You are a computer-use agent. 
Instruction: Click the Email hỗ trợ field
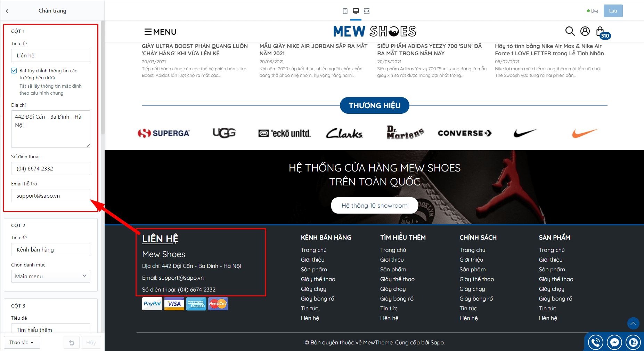tap(51, 196)
